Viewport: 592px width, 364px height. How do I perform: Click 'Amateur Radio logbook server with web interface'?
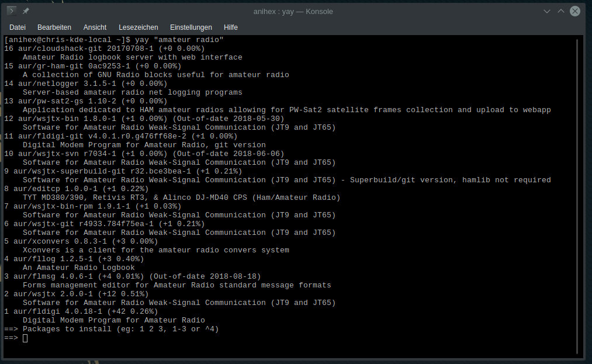[x=133, y=57]
